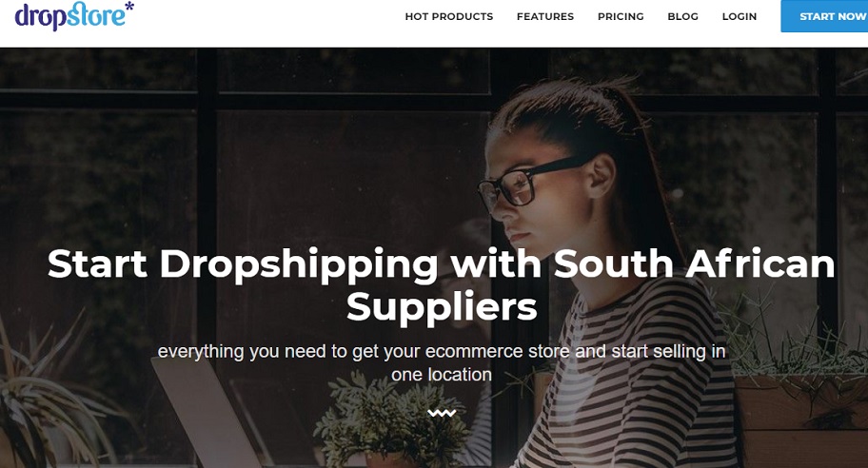Click the ecommerce store subtitle text
The width and height of the screenshot is (868, 468).
(442, 363)
